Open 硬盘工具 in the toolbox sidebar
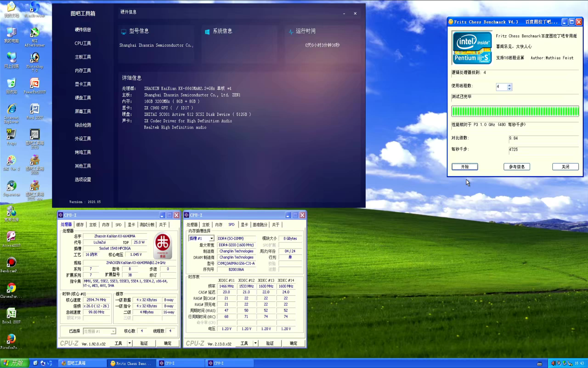 point(83,98)
